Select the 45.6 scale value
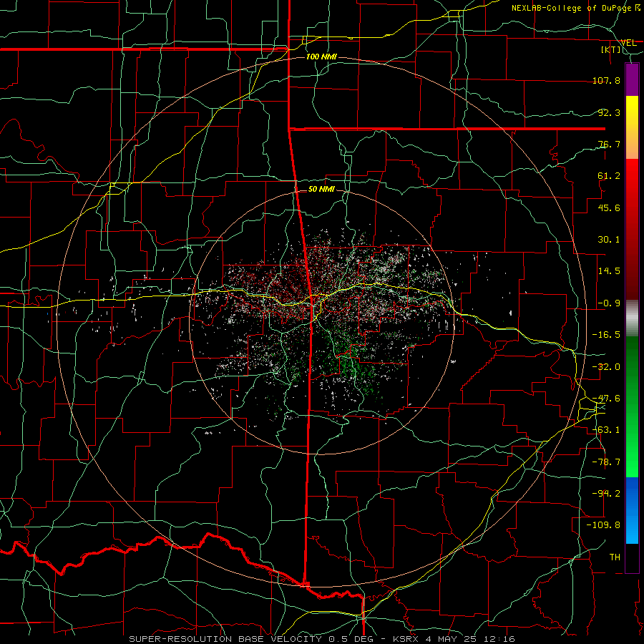This screenshot has width=644, height=644. [x=609, y=208]
